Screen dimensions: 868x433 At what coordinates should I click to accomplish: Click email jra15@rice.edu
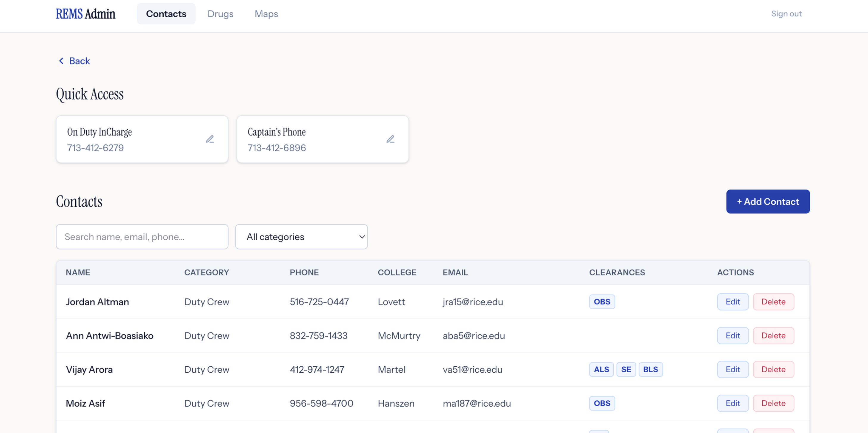473,302
